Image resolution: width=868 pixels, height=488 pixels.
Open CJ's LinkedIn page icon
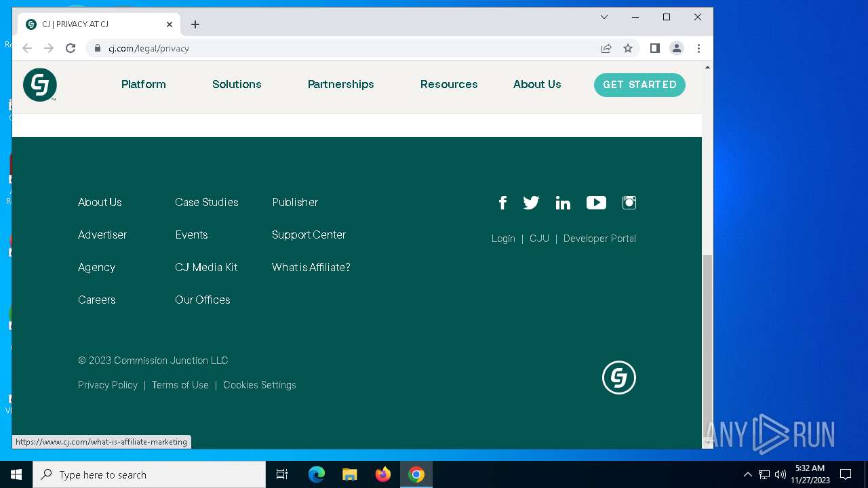pos(563,203)
